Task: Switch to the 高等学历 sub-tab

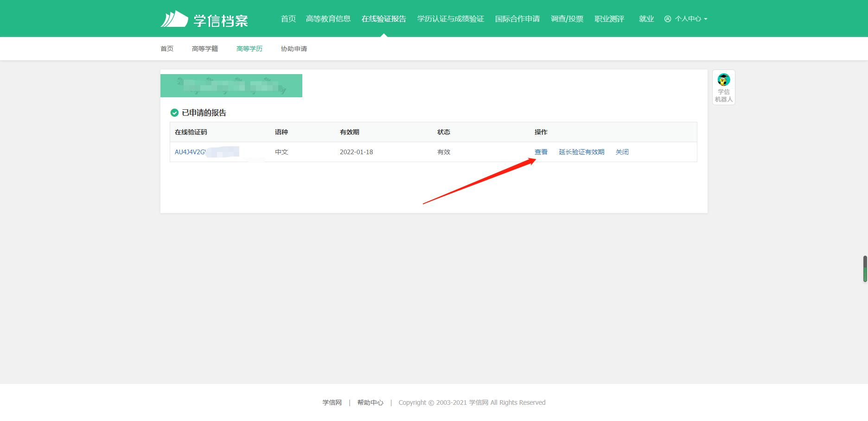Action: [249, 49]
